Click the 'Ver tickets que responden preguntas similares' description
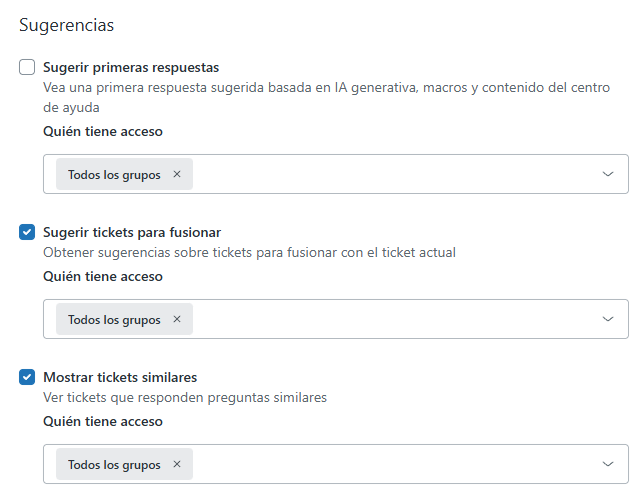The height and width of the screenshot is (496, 641). coord(185,397)
